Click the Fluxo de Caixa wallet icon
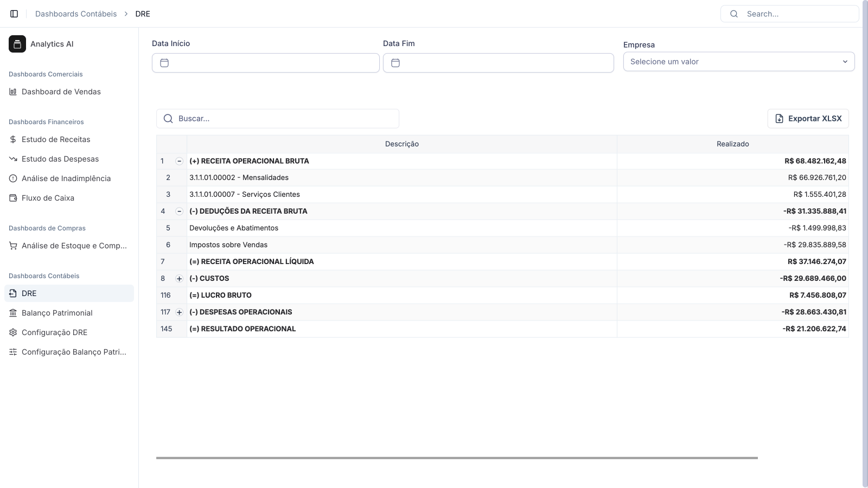The height and width of the screenshot is (488, 868). click(13, 198)
